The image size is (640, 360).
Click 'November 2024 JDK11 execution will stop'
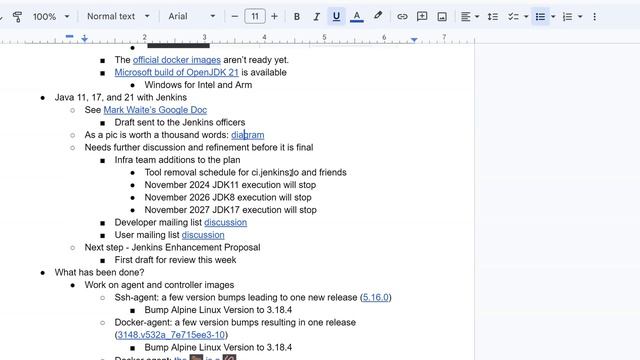(230, 185)
